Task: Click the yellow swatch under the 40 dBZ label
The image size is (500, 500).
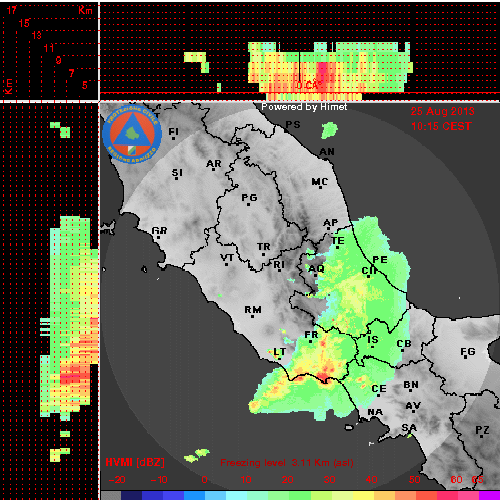Action: point(364,495)
